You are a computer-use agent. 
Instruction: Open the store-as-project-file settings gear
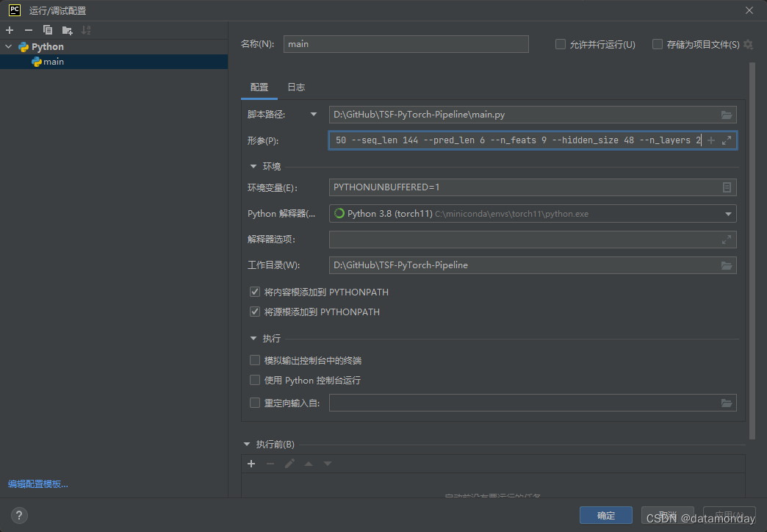click(x=749, y=45)
